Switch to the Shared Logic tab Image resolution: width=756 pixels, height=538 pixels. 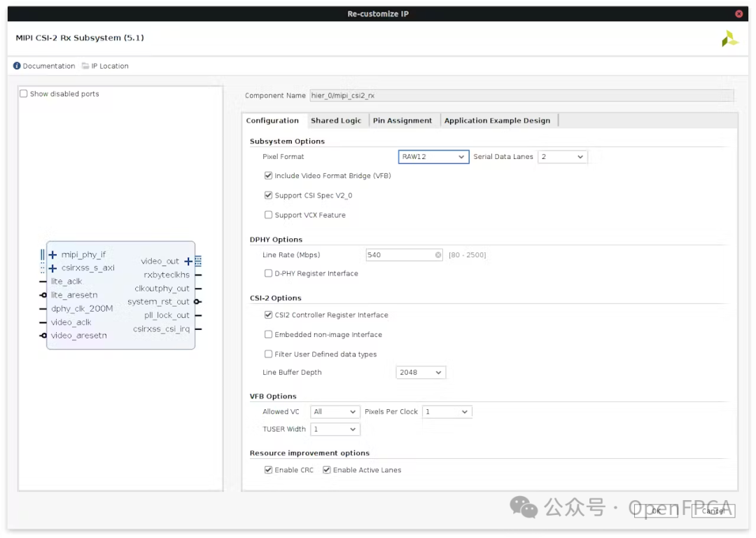coord(336,120)
